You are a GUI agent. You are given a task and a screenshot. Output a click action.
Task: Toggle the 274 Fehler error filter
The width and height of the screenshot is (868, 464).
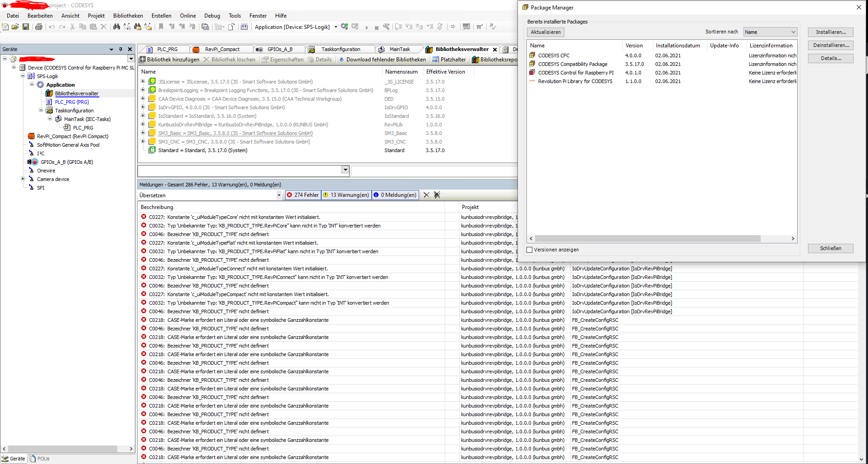pos(303,195)
